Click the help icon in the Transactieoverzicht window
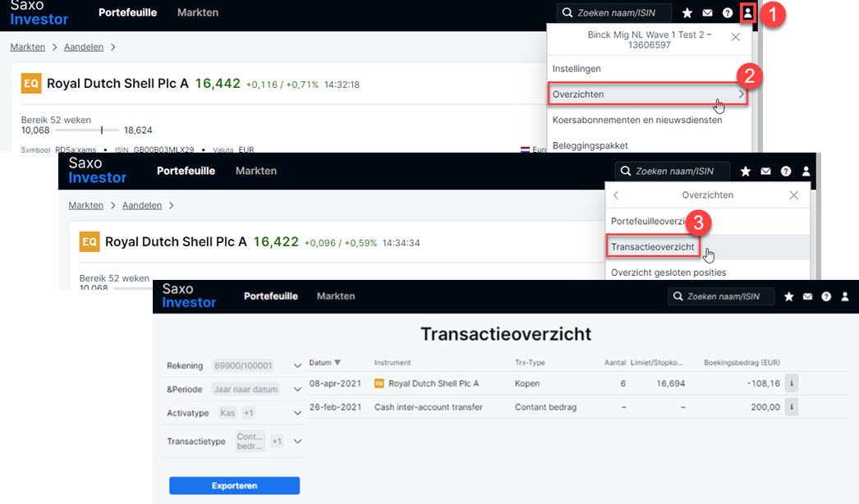The image size is (859, 504). click(x=826, y=296)
